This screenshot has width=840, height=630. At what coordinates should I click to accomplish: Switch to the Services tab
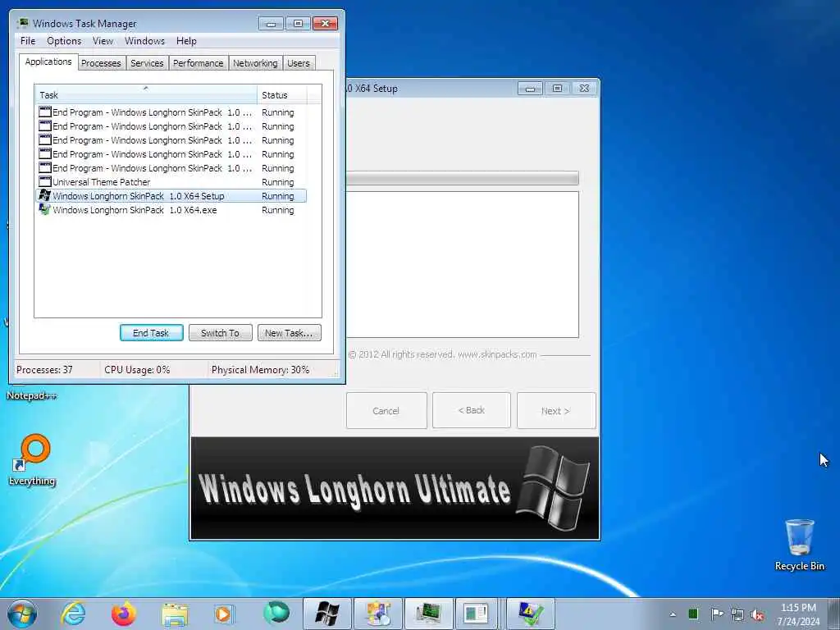(x=147, y=63)
